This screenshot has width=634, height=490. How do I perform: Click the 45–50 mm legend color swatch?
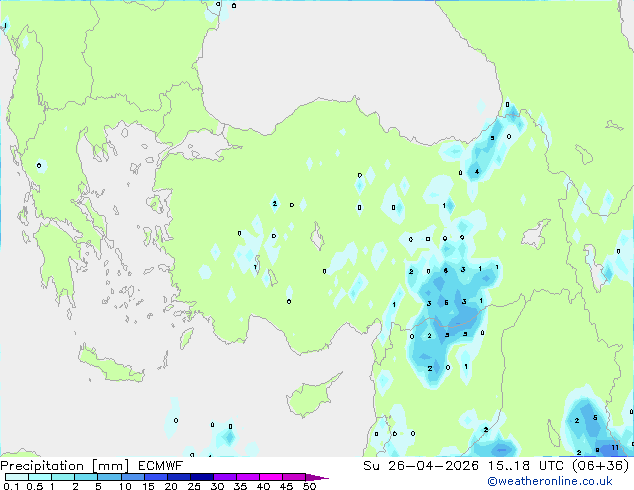(294, 477)
